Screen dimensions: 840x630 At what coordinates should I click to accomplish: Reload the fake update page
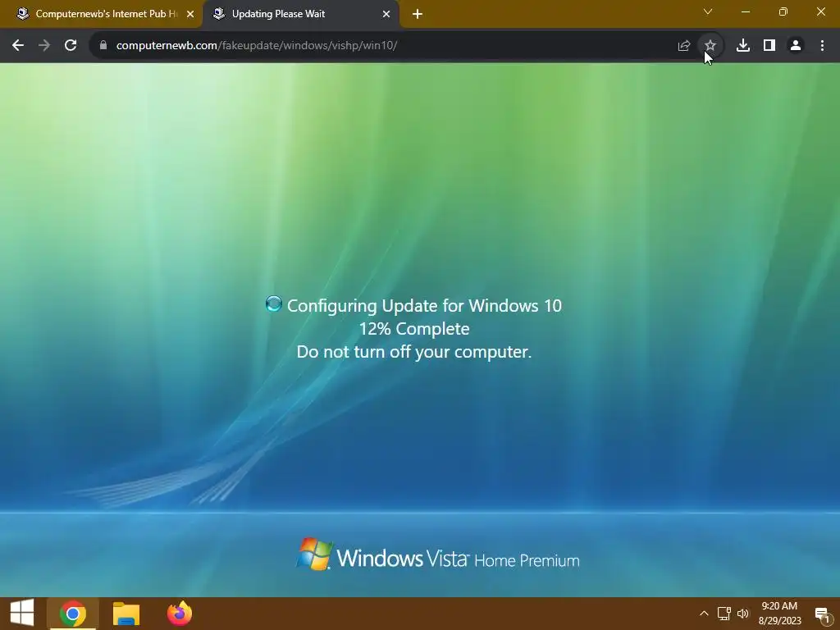click(71, 46)
